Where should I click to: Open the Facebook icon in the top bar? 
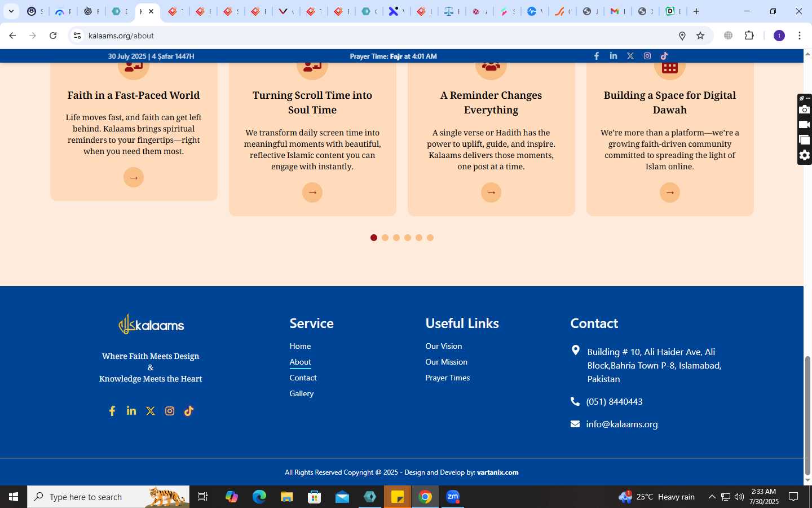[x=597, y=56]
